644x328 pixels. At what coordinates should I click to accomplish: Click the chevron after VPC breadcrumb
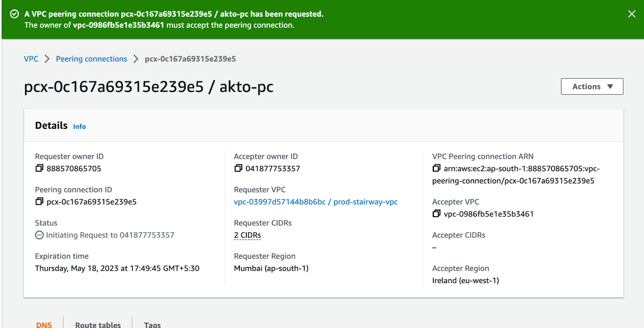tap(47, 59)
